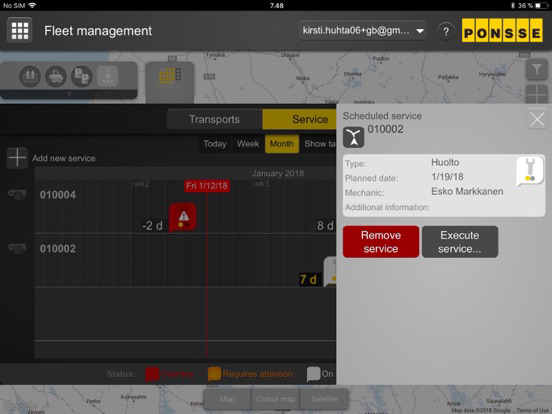Click the Add new service plus

(x=17, y=158)
